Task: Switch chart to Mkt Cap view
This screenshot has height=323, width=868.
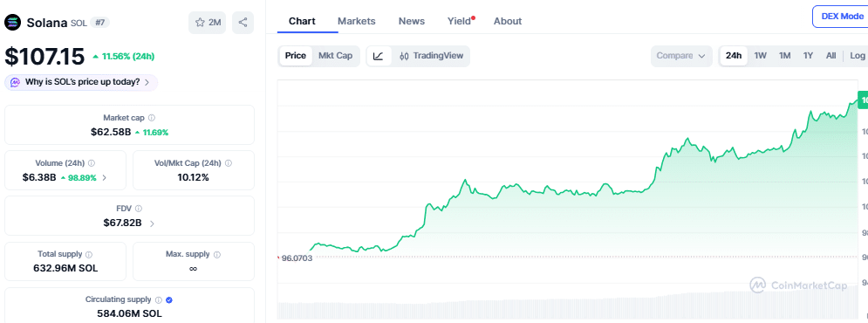Action: (x=336, y=56)
